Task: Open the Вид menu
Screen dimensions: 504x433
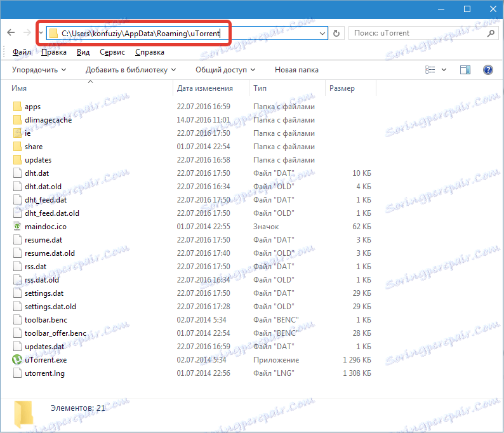Action: [x=83, y=52]
